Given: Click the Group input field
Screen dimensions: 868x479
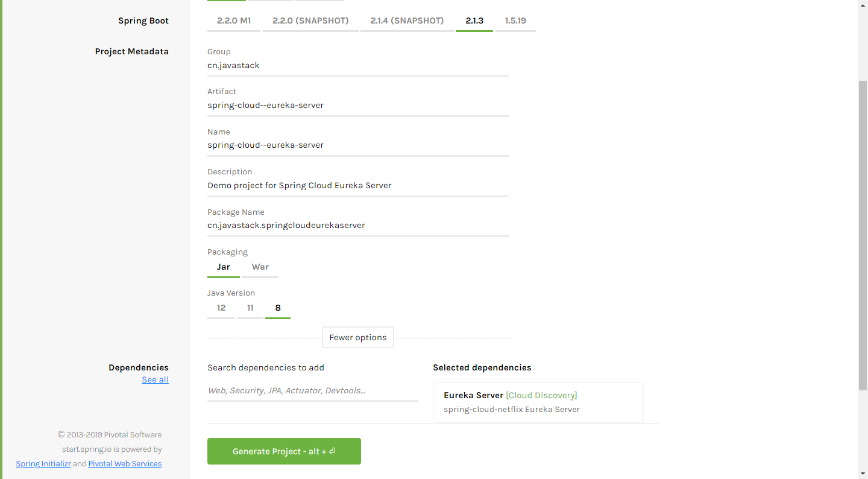Looking at the screenshot, I should [x=357, y=65].
